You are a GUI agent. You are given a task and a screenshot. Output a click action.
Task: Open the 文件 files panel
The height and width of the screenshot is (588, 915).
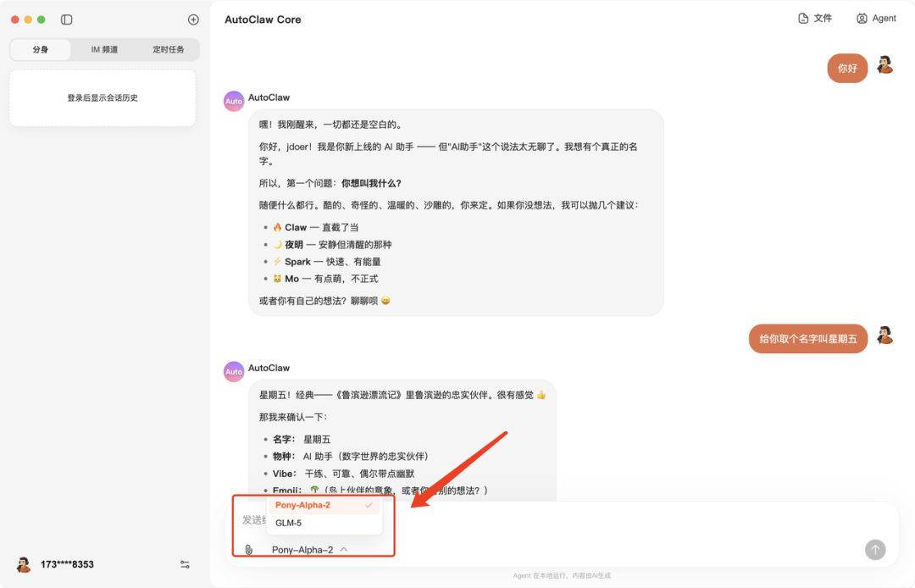(814, 18)
